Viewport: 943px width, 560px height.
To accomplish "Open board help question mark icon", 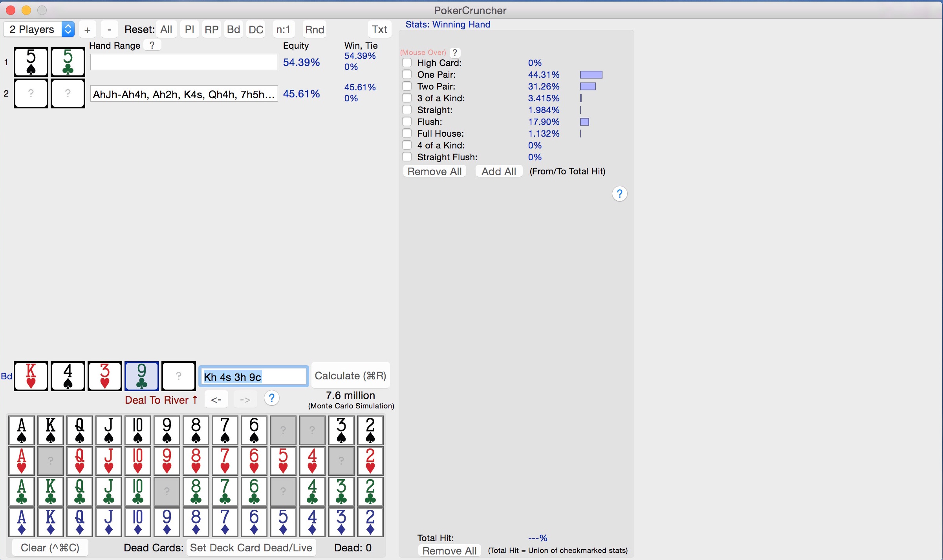I will (x=271, y=398).
